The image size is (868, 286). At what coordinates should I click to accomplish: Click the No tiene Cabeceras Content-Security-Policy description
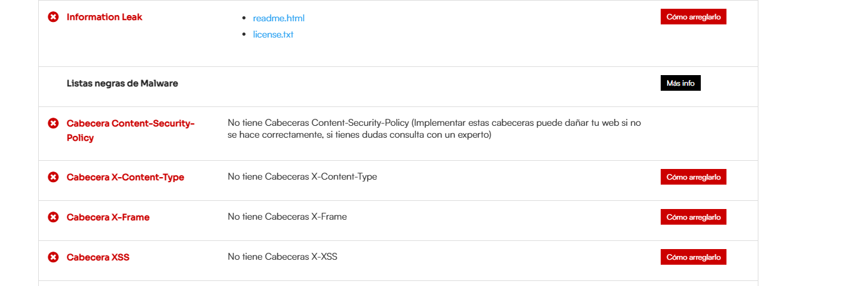(x=435, y=129)
